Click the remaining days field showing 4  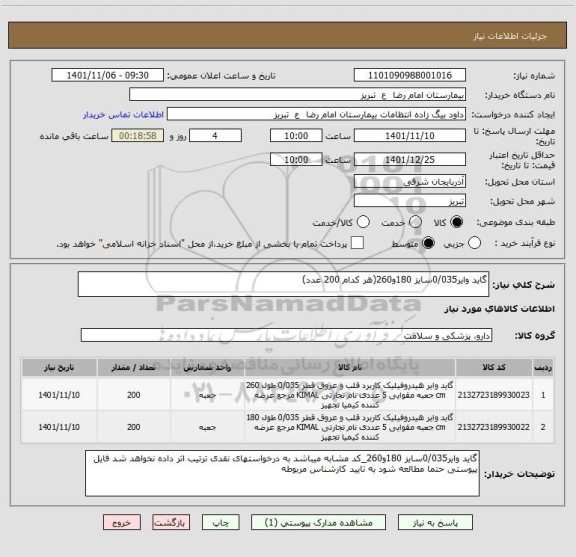pos(215,136)
